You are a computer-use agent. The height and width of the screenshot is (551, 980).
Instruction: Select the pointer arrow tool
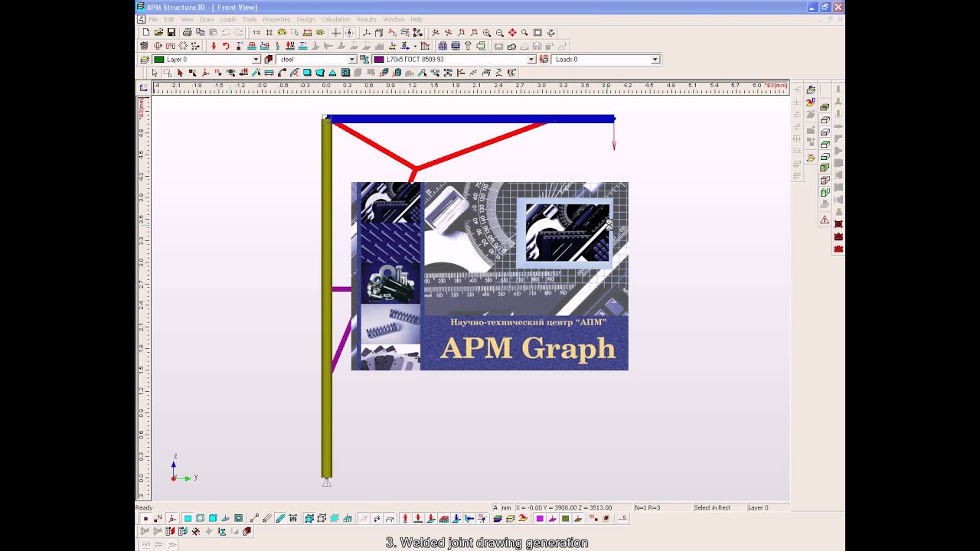pyautogui.click(x=155, y=73)
